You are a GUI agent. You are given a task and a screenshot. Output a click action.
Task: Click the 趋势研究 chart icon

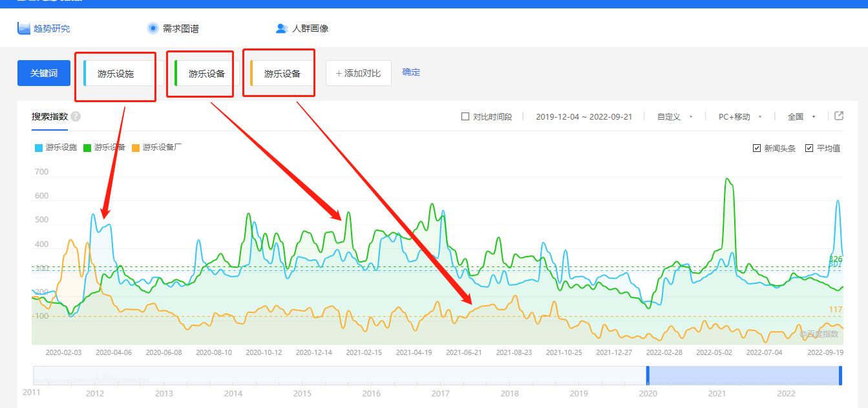click(24, 28)
